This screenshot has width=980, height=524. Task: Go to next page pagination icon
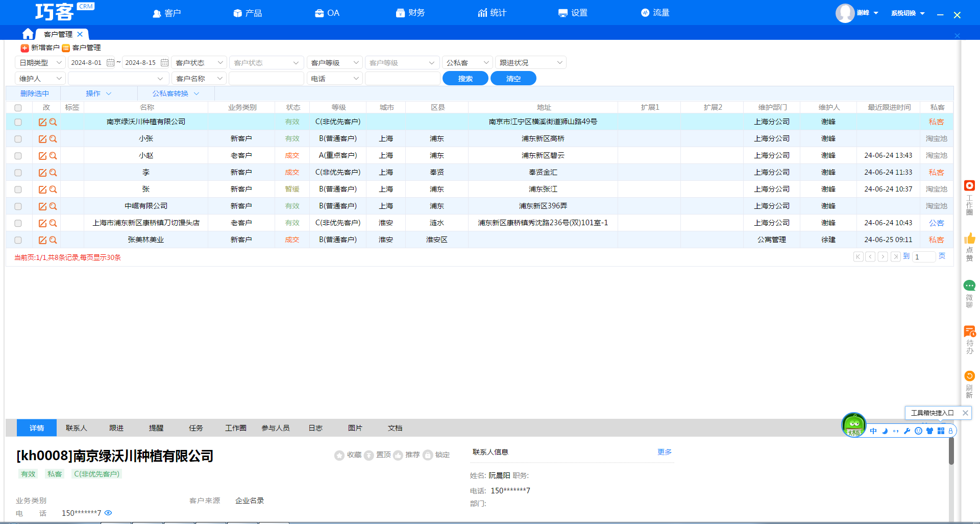click(883, 256)
